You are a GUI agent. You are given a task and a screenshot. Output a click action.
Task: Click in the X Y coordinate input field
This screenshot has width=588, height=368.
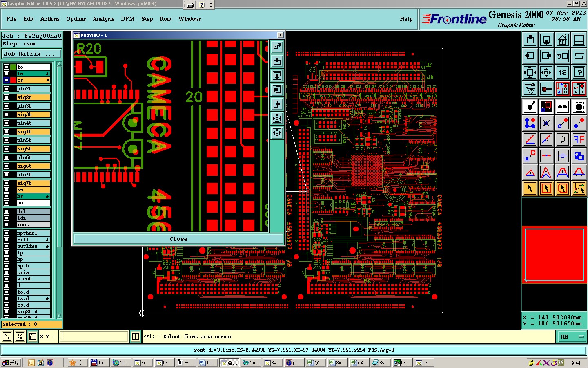(94, 337)
